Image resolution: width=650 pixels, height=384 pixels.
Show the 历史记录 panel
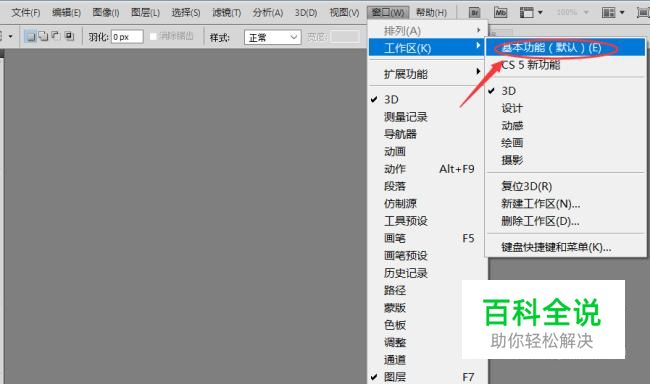click(x=427, y=273)
